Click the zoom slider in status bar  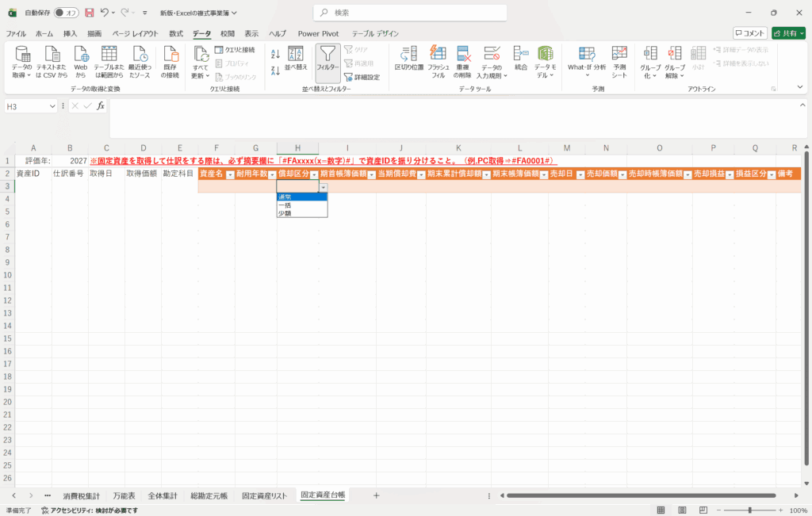tap(751, 510)
